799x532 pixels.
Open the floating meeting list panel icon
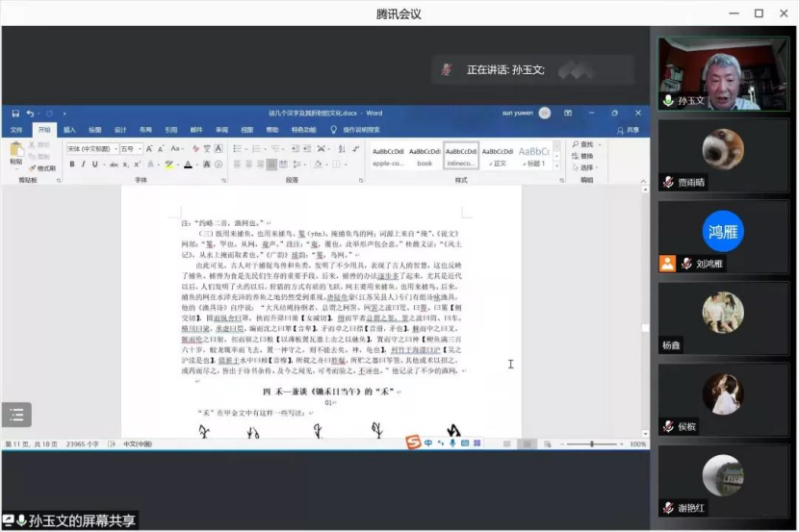[x=16, y=415]
